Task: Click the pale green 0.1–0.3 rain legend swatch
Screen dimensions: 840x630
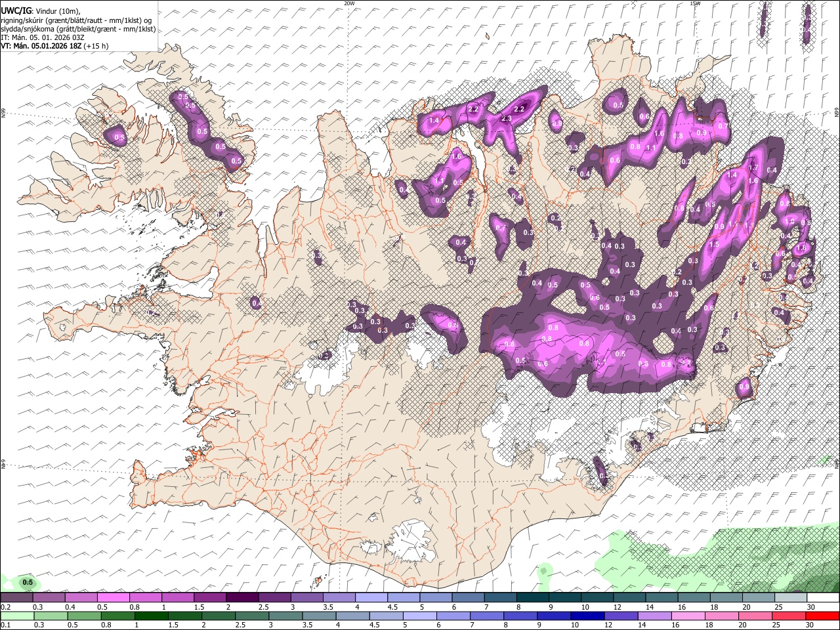Action: click(17, 616)
